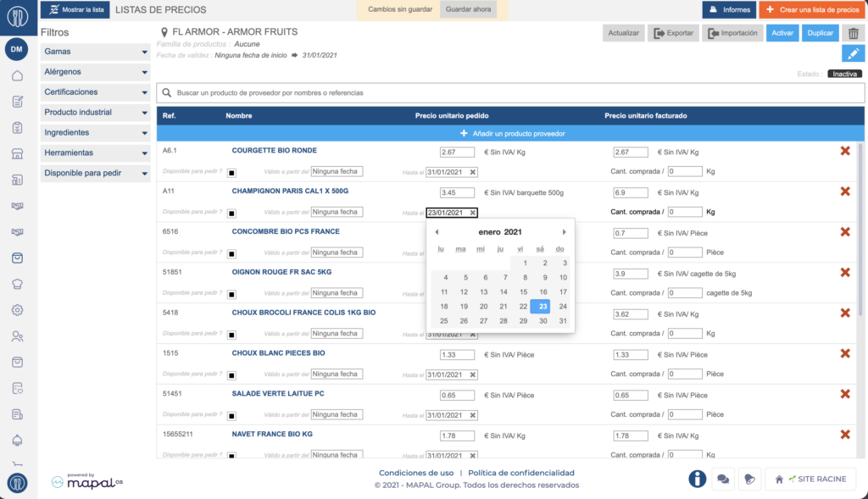The height and width of the screenshot is (499, 868).
Task: Open Informes
Action: [729, 9]
